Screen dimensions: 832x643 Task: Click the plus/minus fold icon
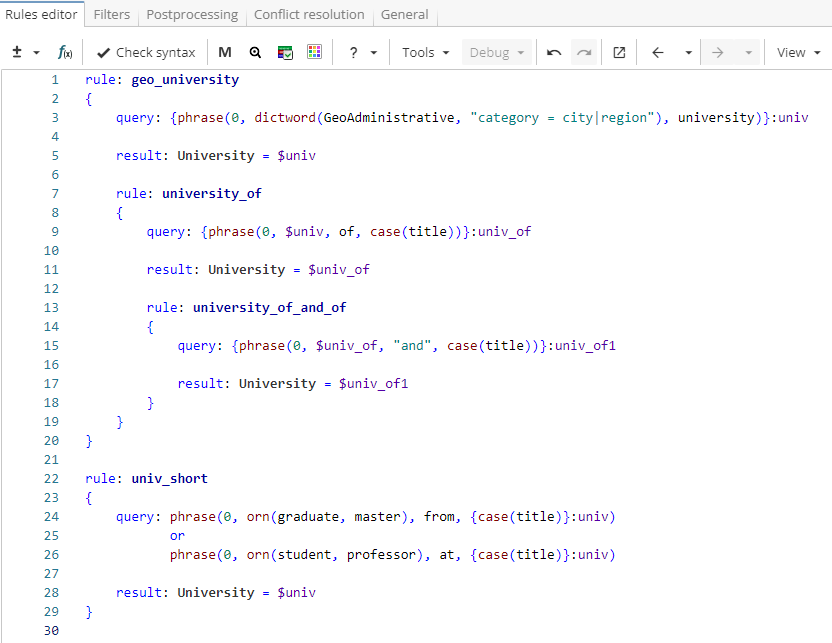17,52
